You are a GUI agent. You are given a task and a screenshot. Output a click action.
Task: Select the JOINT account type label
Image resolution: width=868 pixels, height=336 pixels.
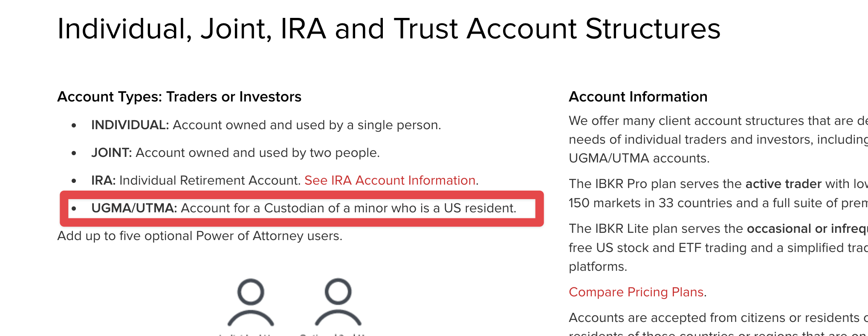(x=112, y=153)
